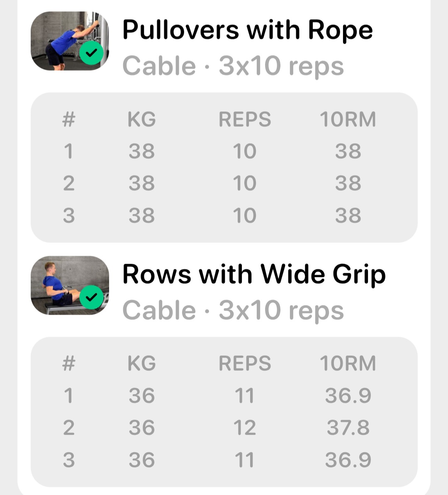The image size is (448, 495).
Task: Select set 3 10RM value for Pullovers
Action: click(x=348, y=216)
